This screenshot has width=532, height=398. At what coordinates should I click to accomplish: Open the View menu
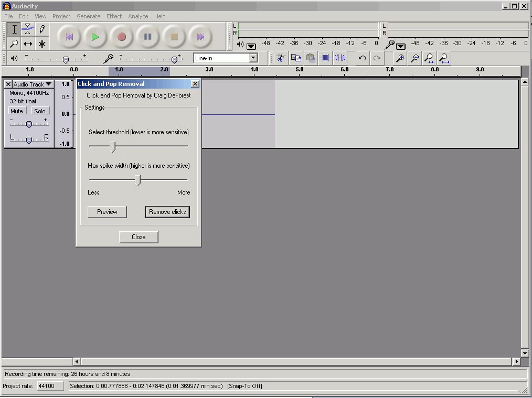[40, 16]
